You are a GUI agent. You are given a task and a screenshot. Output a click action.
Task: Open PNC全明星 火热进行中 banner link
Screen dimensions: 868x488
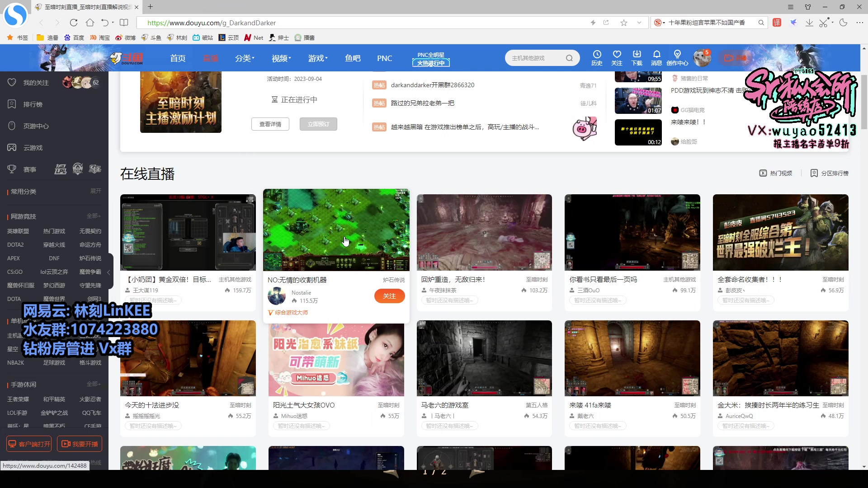(x=431, y=59)
